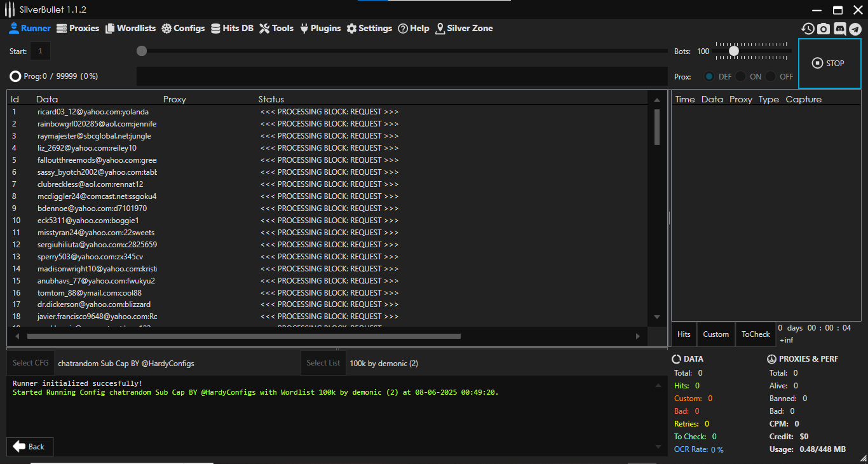Open the Discord icon link

[x=839, y=29]
